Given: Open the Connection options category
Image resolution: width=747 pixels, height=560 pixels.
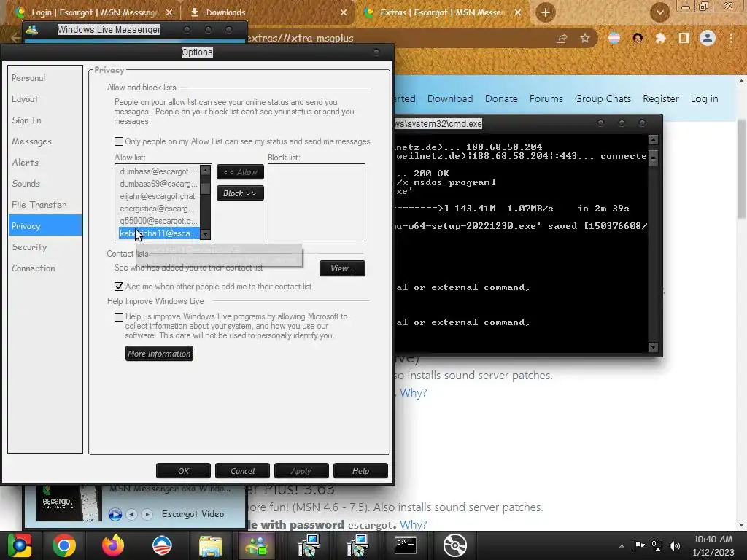Looking at the screenshot, I should pos(34,268).
